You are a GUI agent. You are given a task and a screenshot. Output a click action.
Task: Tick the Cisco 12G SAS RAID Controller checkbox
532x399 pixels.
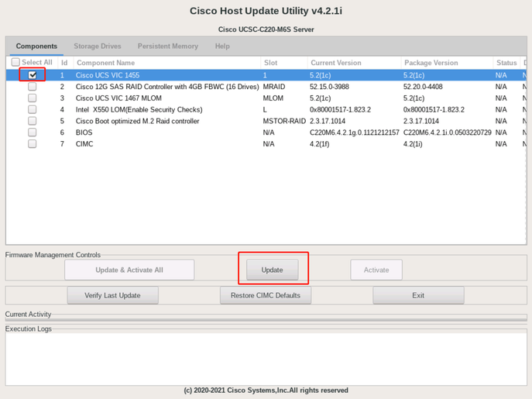click(x=33, y=87)
